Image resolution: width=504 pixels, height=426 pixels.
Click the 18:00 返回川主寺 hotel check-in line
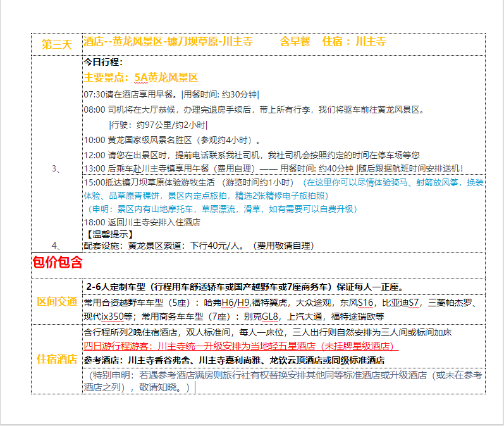[142, 222]
